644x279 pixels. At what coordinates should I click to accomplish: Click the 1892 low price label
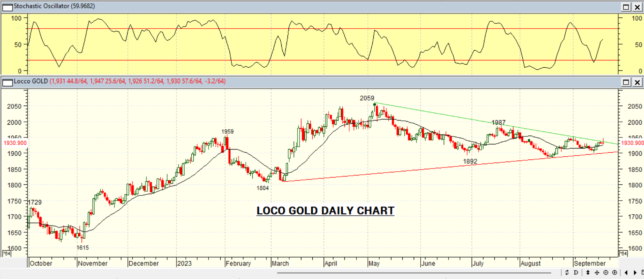470,162
